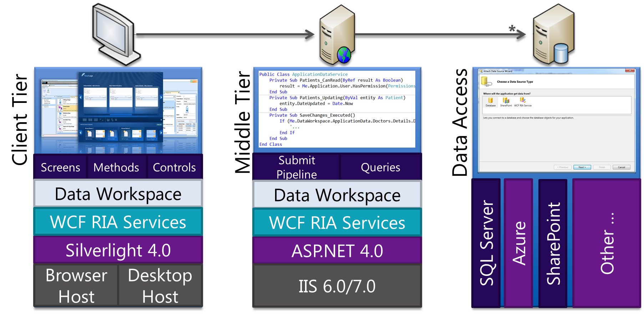644x318 pixels.
Task: Click the Submit Pipeline block
Action: tap(296, 167)
